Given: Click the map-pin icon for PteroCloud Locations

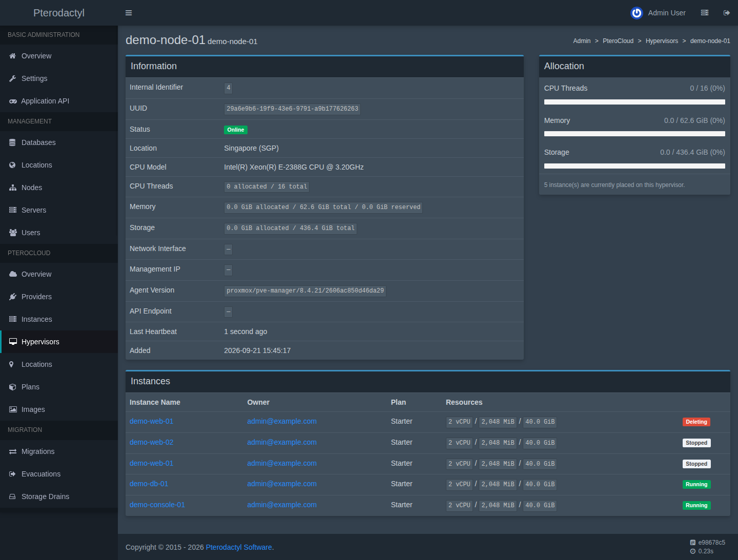Looking at the screenshot, I should (11, 364).
